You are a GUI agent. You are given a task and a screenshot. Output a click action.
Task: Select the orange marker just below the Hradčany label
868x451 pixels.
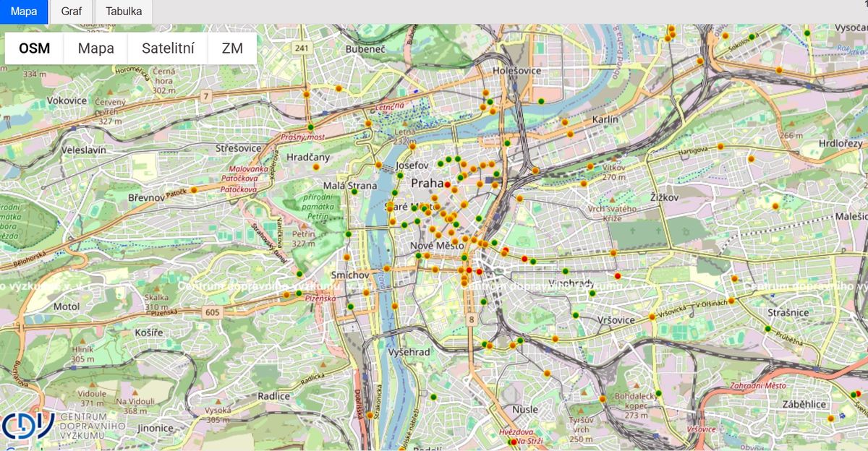click(x=315, y=167)
